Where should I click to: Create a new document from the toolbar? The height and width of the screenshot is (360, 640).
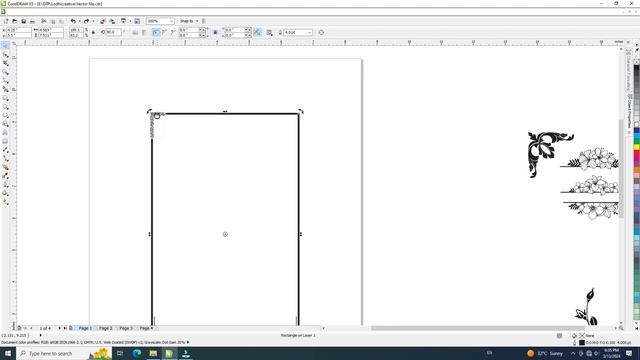pos(6,21)
